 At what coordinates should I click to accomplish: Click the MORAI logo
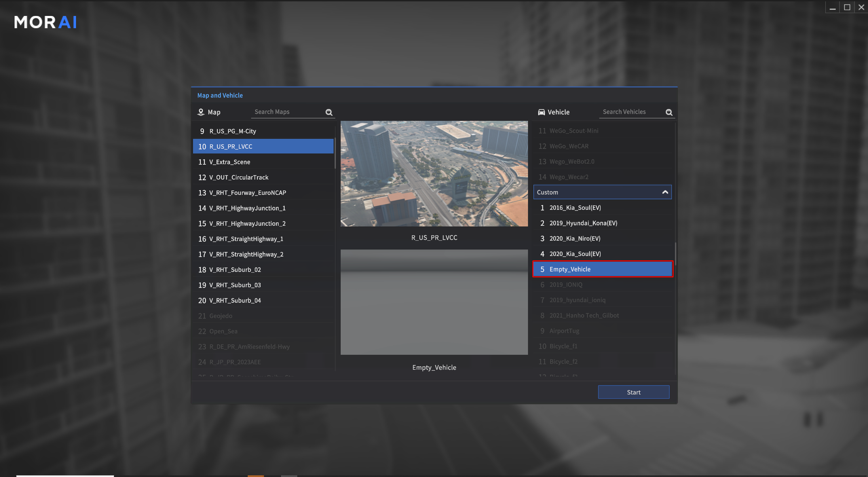45,22
